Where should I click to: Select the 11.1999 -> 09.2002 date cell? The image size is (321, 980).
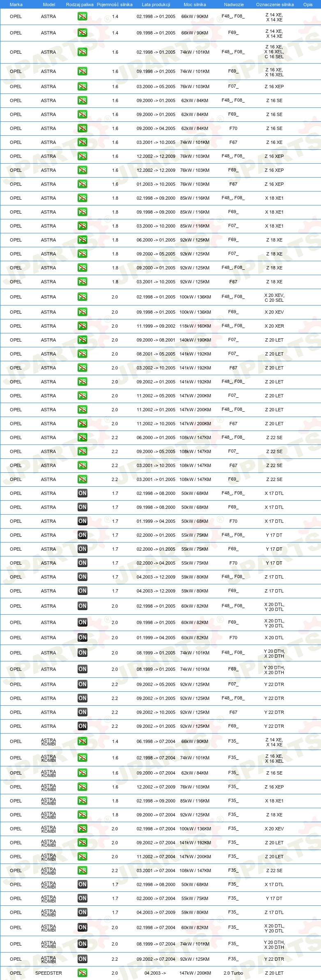click(156, 326)
